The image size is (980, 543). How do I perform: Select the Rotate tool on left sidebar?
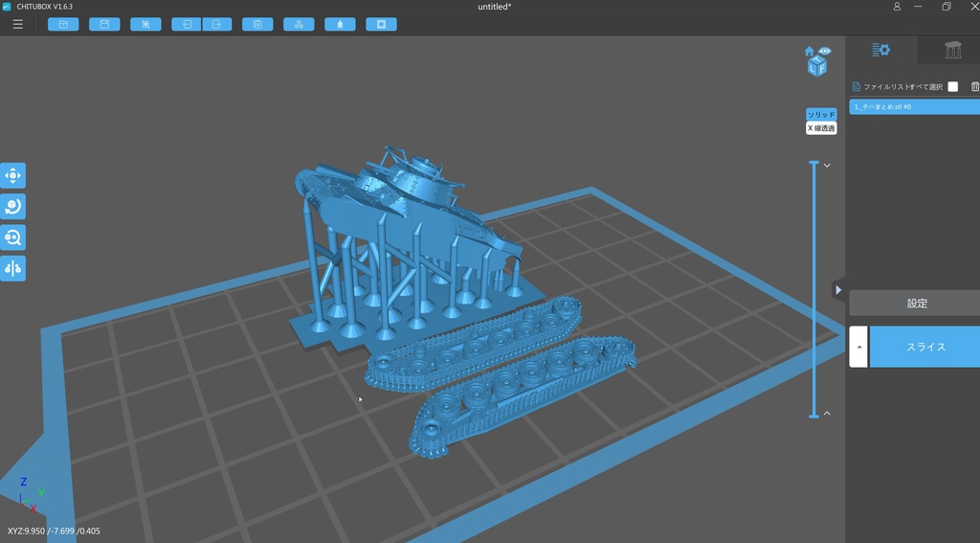(12, 207)
